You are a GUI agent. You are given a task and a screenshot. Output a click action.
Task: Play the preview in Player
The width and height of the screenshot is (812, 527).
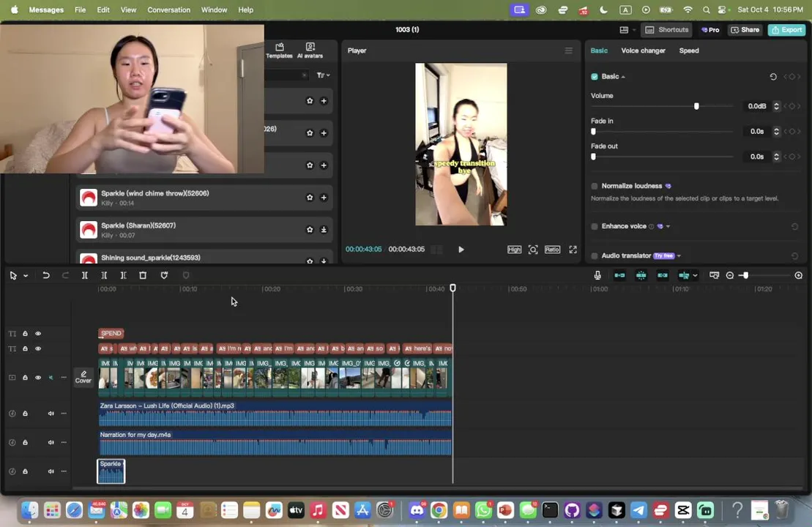point(461,250)
